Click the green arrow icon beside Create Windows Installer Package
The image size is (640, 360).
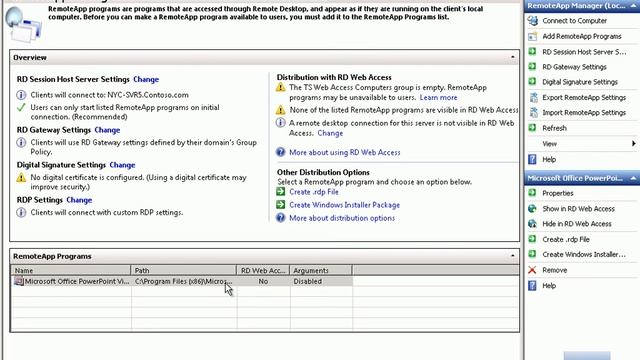tap(280, 204)
